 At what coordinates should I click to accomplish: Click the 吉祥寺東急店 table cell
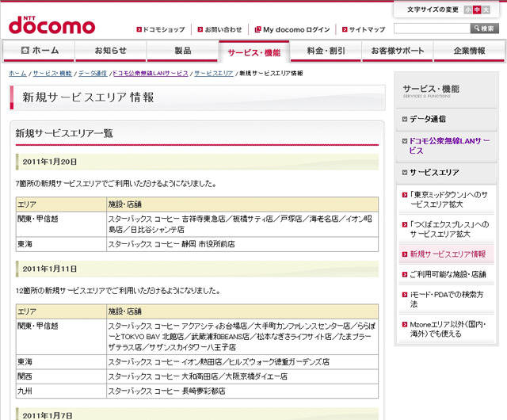pyautogui.click(x=242, y=224)
